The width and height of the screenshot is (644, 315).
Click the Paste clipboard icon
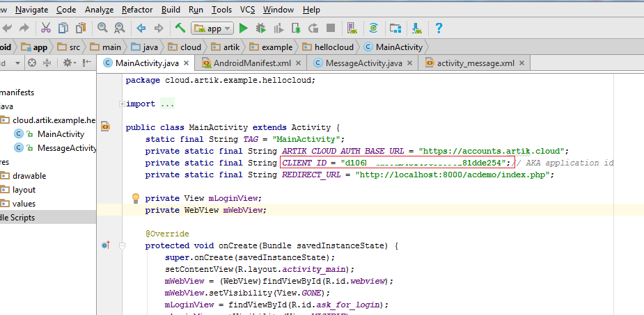pos(81,28)
